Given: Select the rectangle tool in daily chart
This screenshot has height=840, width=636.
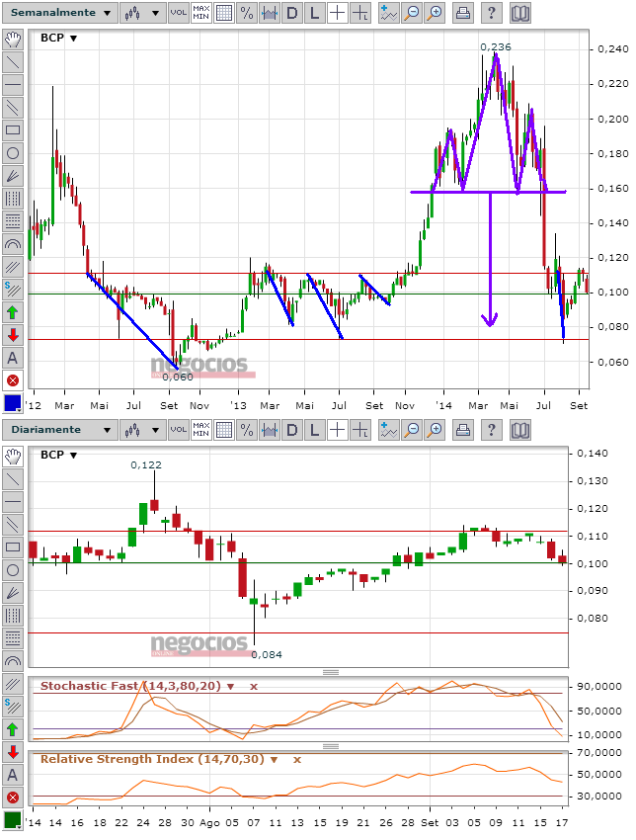Looking at the screenshot, I should click(12, 547).
